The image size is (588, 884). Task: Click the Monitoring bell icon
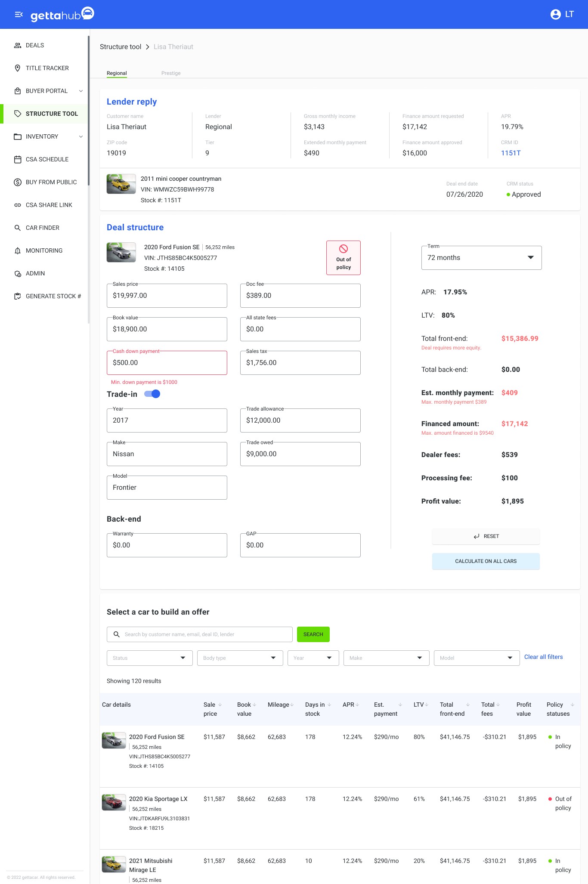click(x=18, y=250)
